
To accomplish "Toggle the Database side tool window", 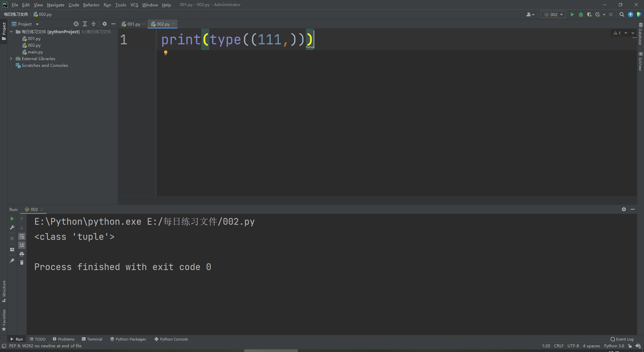I will 640,34.
